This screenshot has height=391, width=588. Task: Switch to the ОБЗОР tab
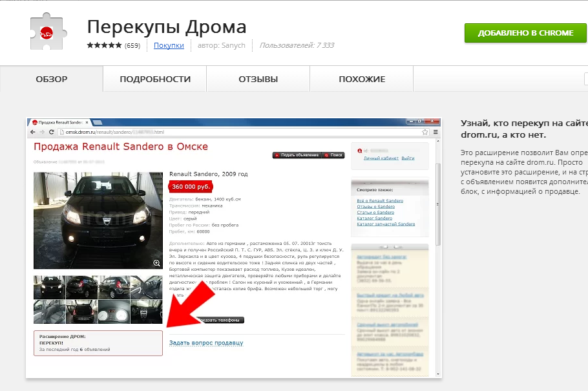(52, 79)
